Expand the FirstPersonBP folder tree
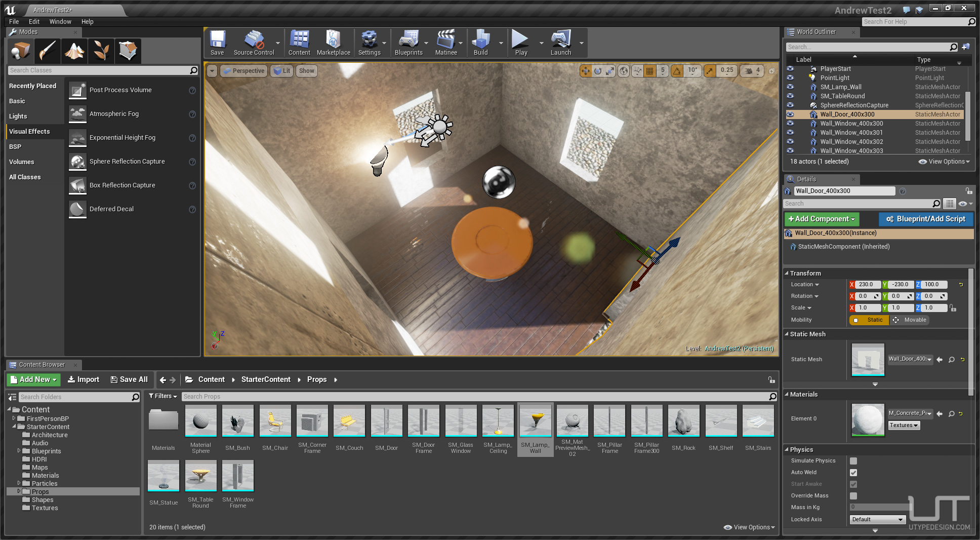The height and width of the screenshot is (540, 980). coord(14,418)
